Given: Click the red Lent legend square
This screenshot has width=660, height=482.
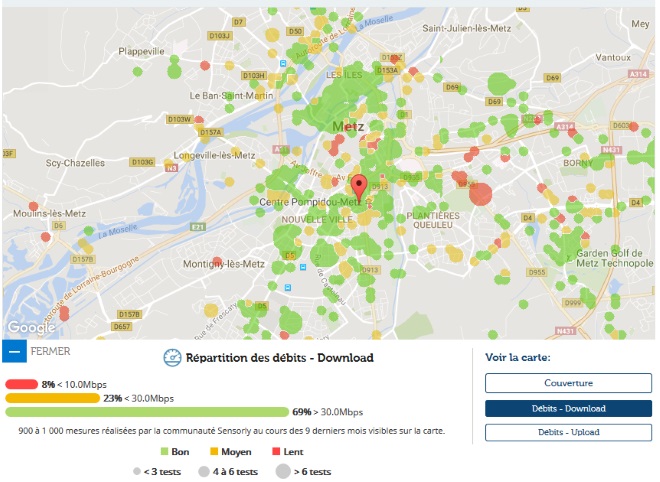Looking at the screenshot, I should 277,453.
